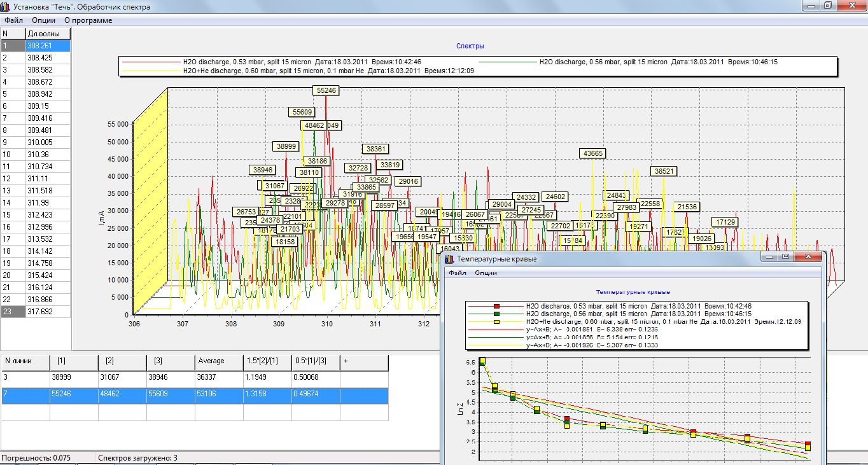
Task: Maximize the Температурные кривые window
Action: click(x=786, y=256)
